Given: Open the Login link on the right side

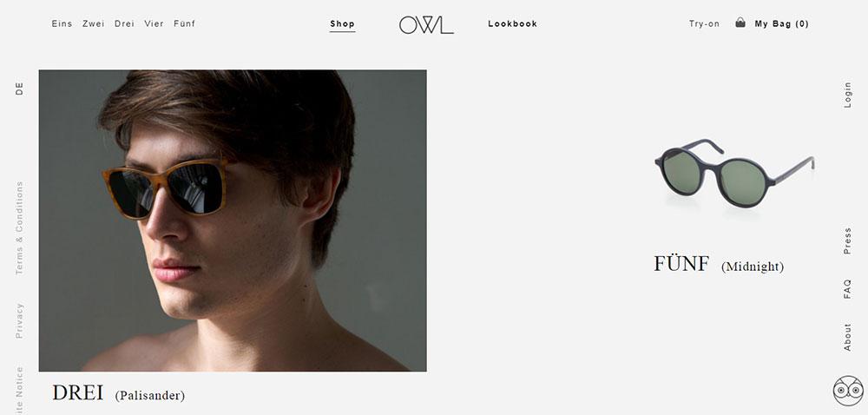Looking at the screenshot, I should [x=847, y=95].
